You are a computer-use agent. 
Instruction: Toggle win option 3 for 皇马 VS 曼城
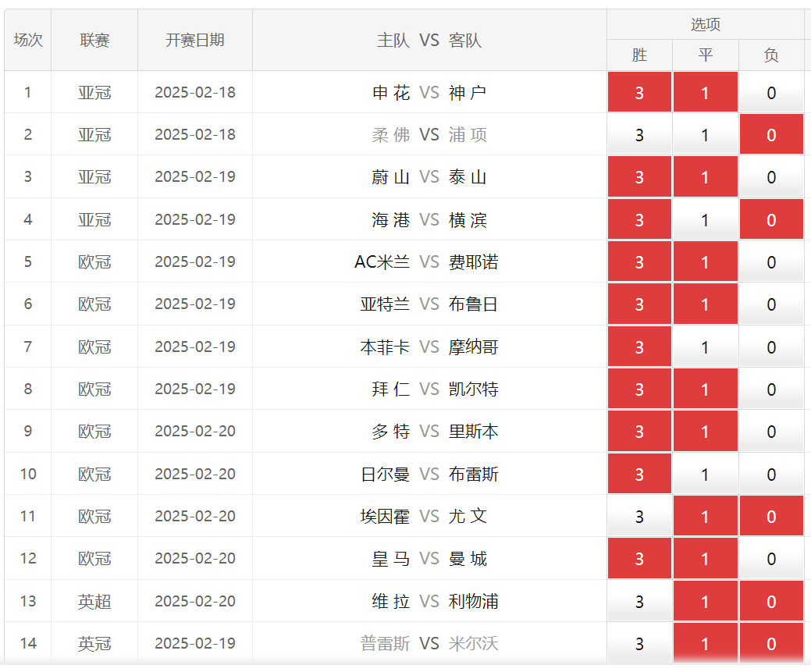point(639,559)
